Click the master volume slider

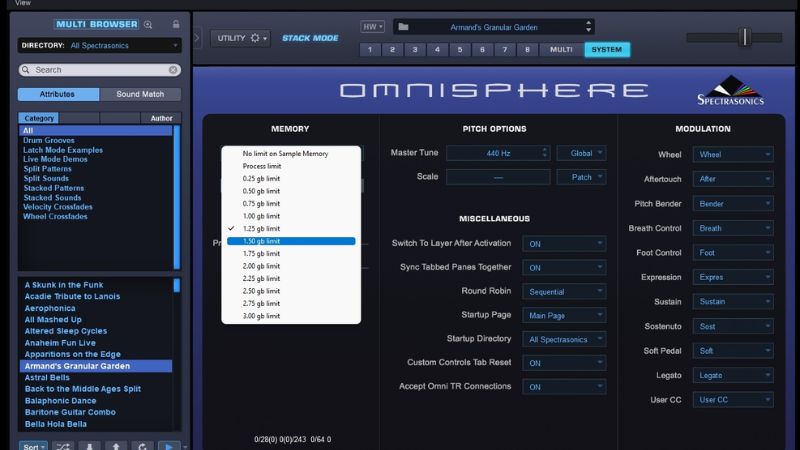point(745,38)
